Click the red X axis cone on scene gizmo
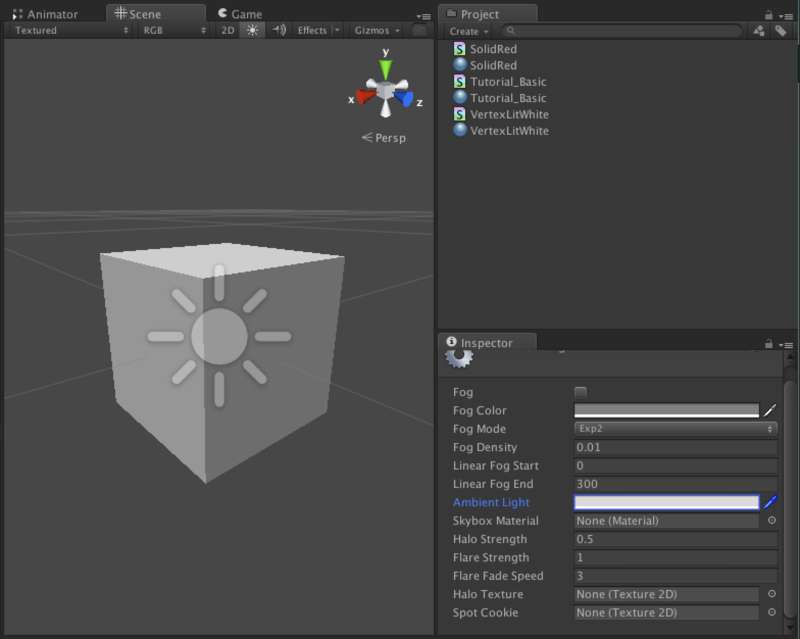 366,96
